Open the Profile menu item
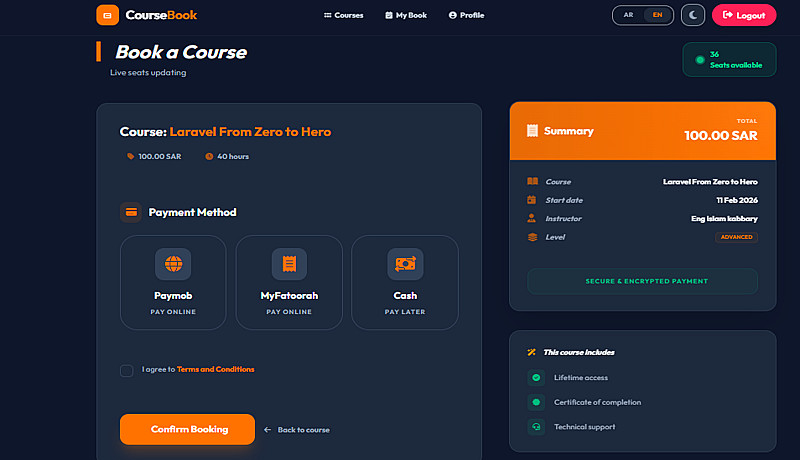This screenshot has height=460, width=800. pos(466,15)
